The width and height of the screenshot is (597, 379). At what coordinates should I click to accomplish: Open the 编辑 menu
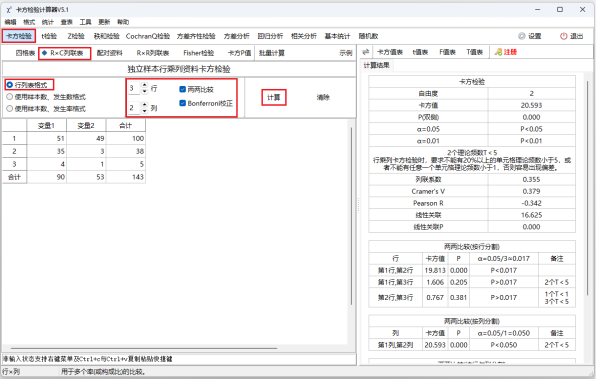(x=10, y=22)
